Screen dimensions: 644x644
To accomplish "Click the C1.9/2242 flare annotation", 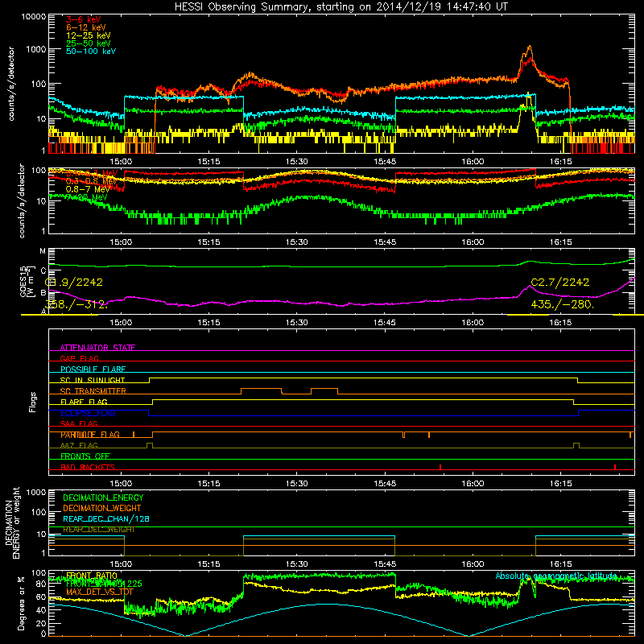I will (74, 283).
